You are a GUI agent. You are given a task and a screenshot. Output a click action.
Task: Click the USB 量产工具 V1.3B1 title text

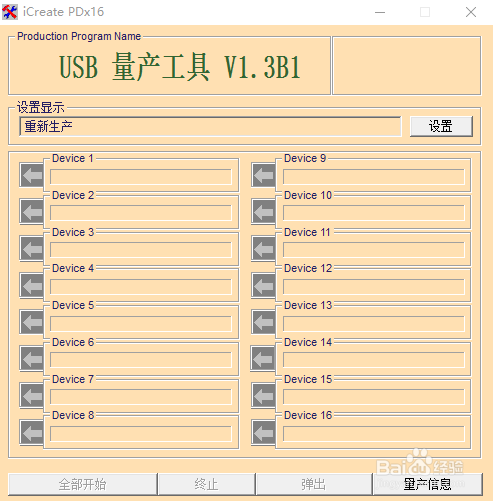coord(180,67)
